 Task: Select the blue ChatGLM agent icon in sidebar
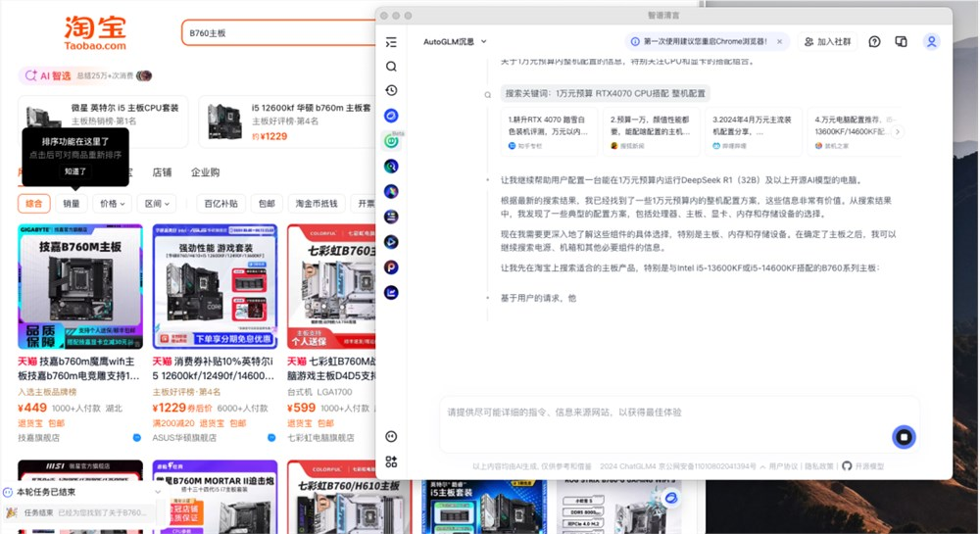[391, 116]
